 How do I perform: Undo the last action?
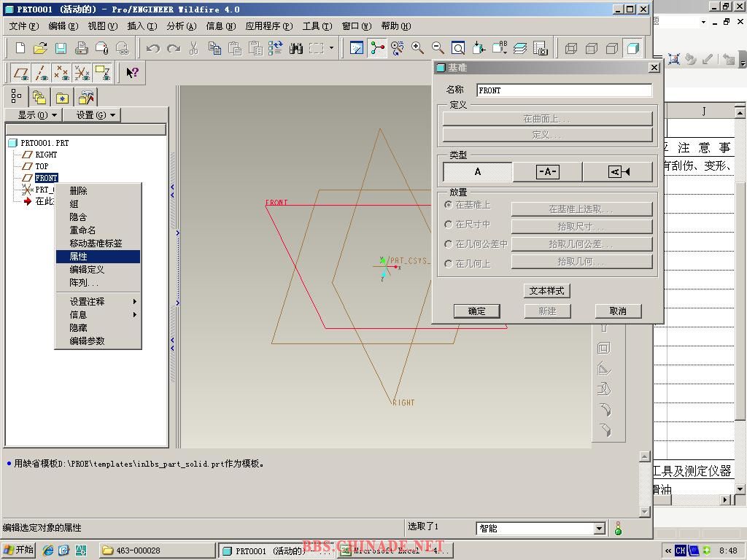[x=153, y=48]
